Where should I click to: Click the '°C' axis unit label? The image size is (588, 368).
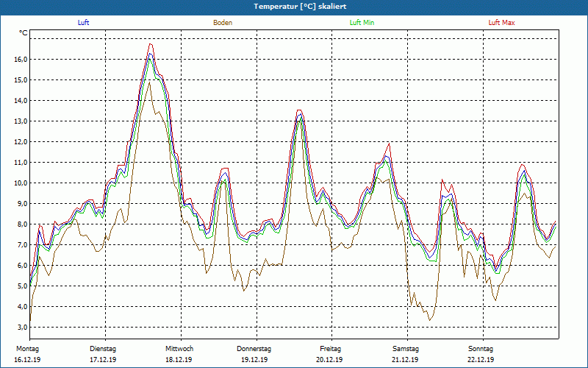24,33
